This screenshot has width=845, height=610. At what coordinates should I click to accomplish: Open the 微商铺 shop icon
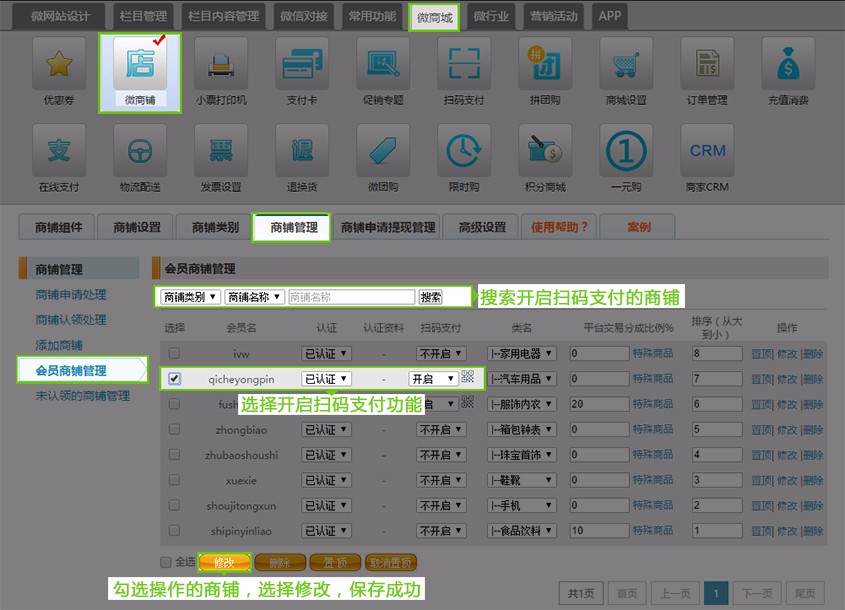[x=140, y=64]
